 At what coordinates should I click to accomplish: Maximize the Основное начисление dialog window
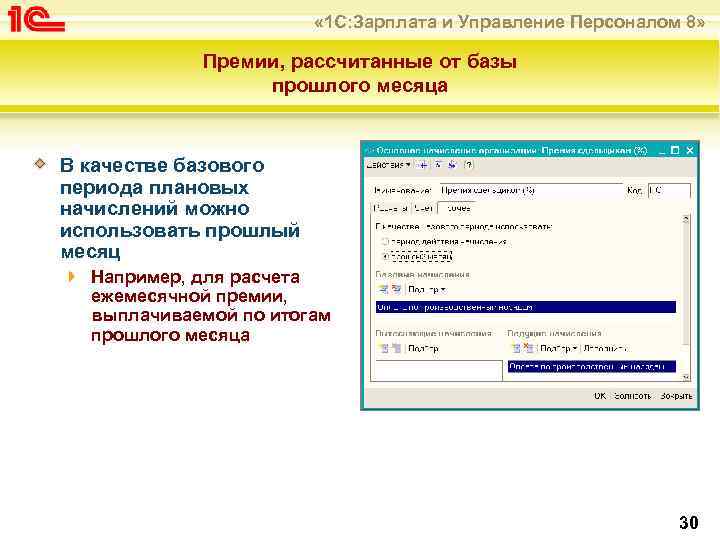(675, 150)
